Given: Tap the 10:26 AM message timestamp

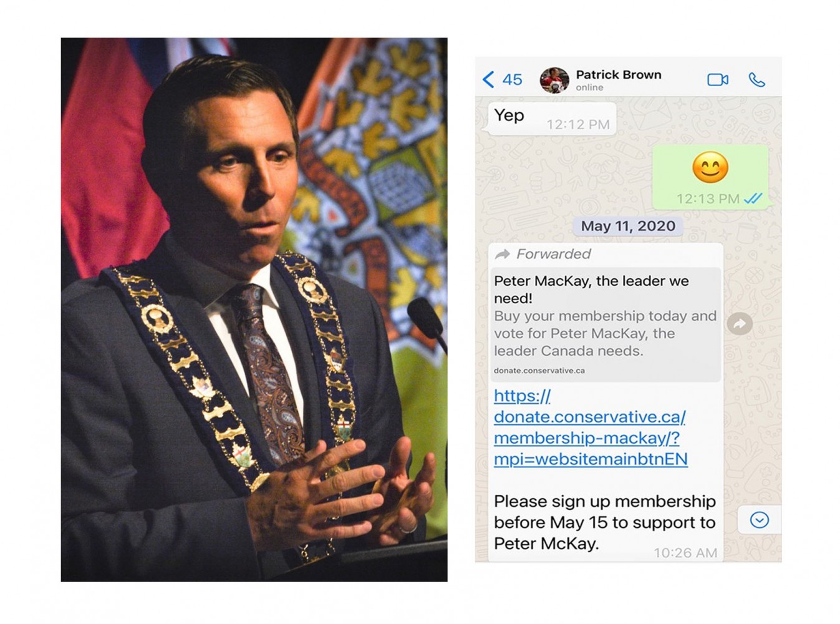Looking at the screenshot, I should (x=685, y=552).
